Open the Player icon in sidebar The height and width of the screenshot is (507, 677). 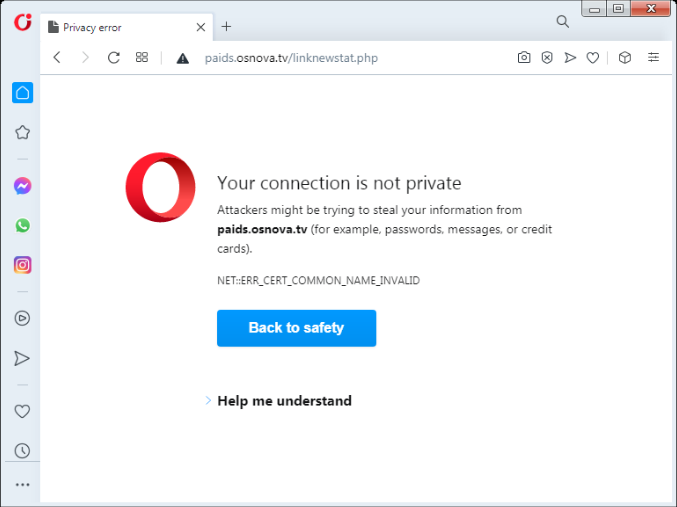click(x=22, y=318)
